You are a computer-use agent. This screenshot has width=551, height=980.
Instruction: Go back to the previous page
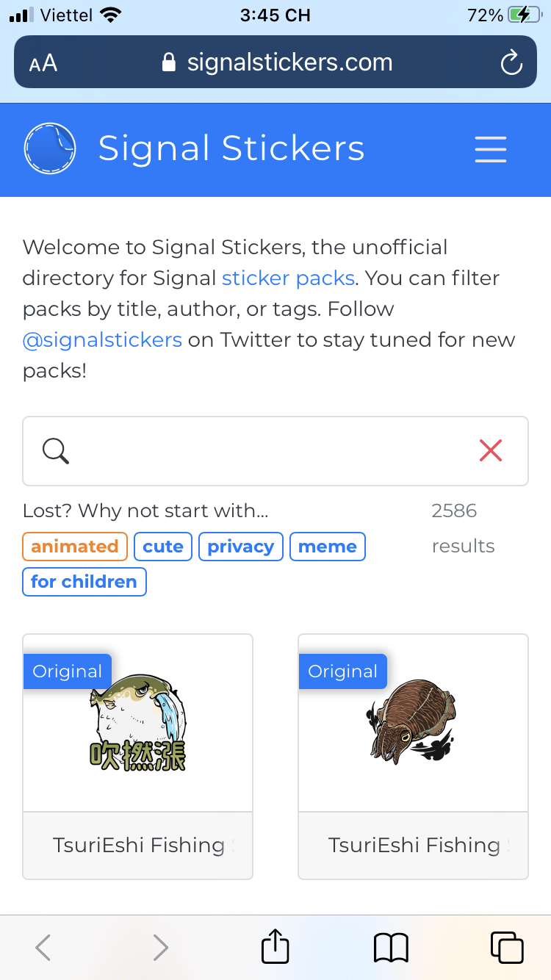pyautogui.click(x=43, y=947)
